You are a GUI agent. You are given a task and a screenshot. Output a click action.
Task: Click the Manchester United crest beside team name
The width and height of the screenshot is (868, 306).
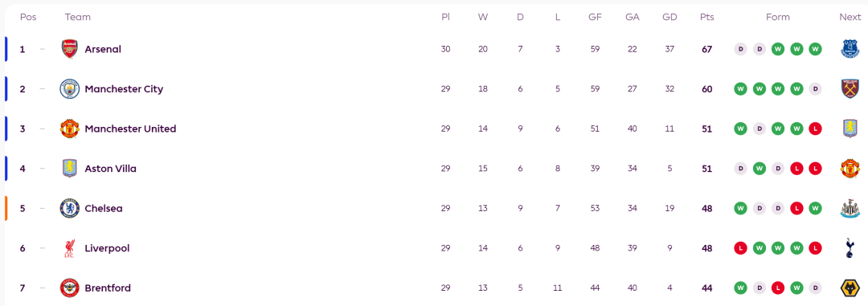point(70,129)
